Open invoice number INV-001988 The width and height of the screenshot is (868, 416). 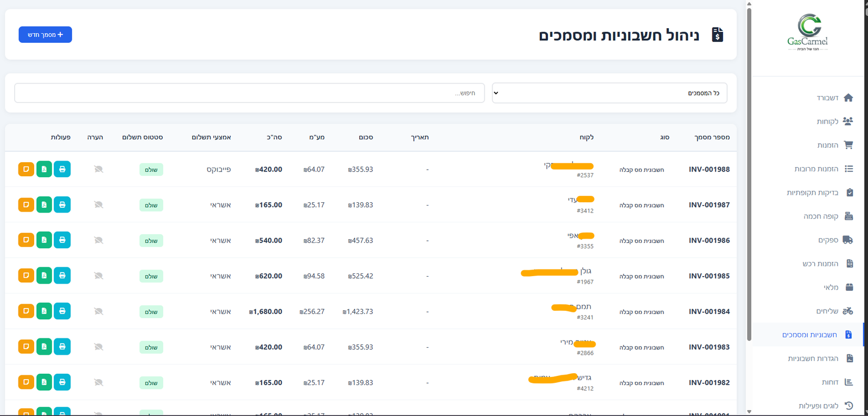pyautogui.click(x=709, y=169)
